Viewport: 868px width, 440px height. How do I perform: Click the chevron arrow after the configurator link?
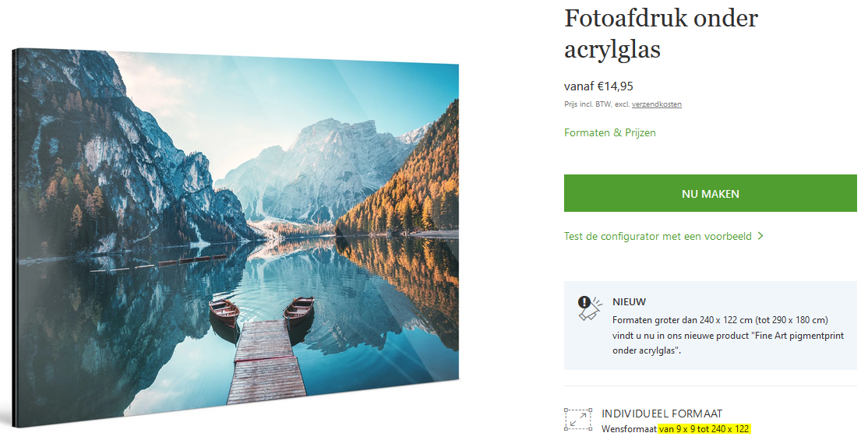[760, 236]
